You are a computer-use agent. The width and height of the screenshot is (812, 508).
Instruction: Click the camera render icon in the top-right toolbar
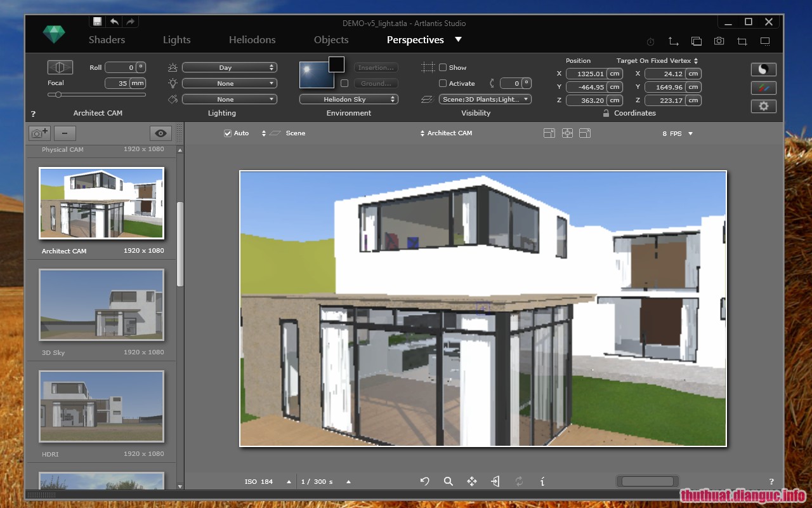click(x=719, y=41)
